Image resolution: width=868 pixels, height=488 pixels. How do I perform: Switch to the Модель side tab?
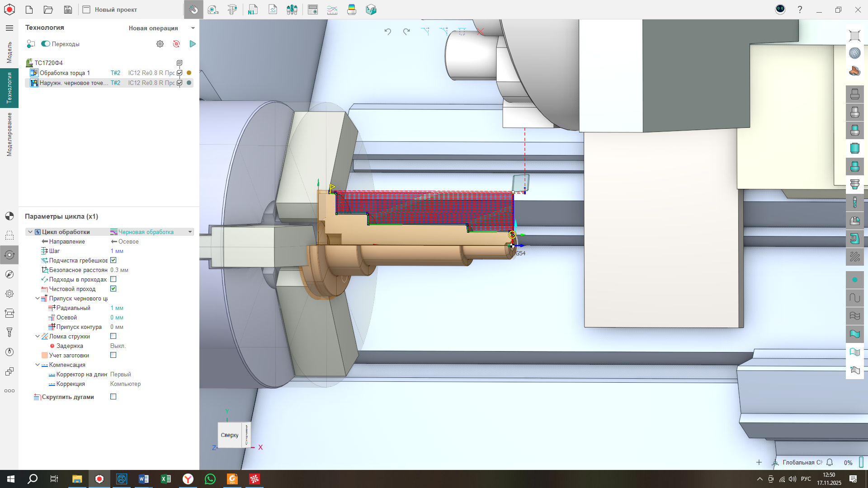point(9,52)
